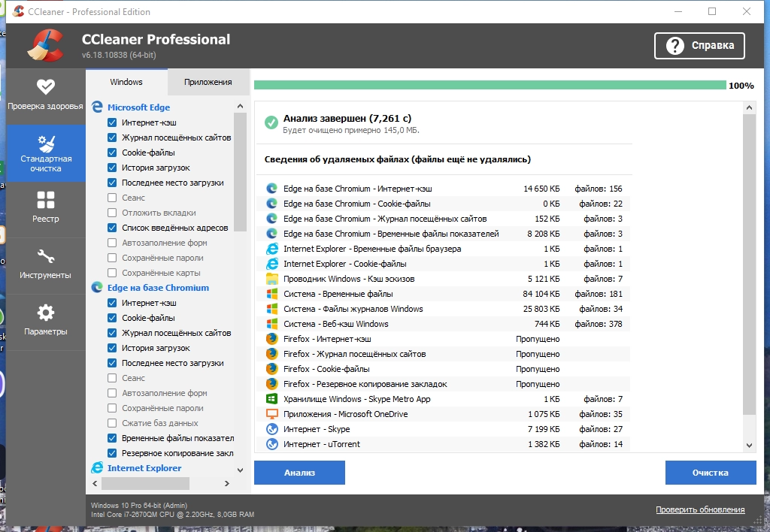Check Сжатие баз данных option
This screenshot has height=532, width=770.
[112, 423]
